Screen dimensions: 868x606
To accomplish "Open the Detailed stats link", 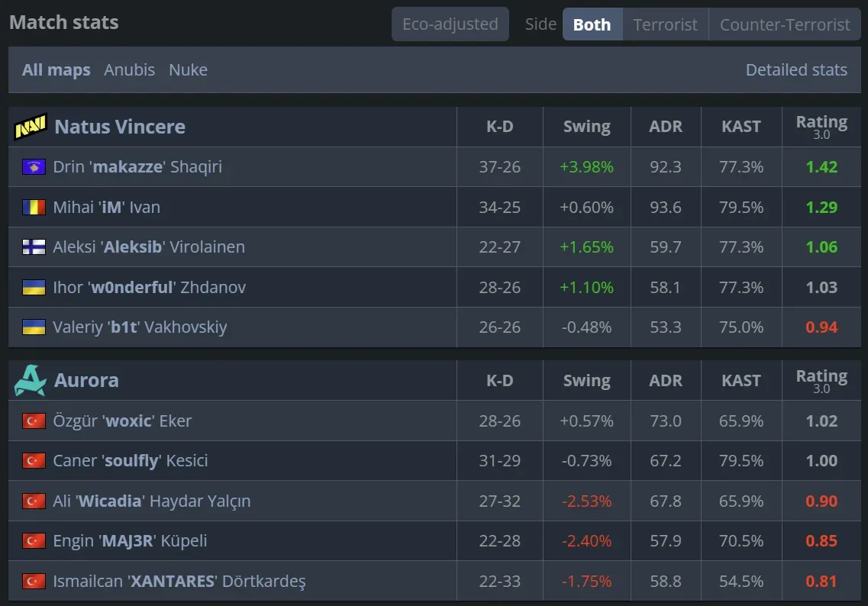I will pos(796,70).
